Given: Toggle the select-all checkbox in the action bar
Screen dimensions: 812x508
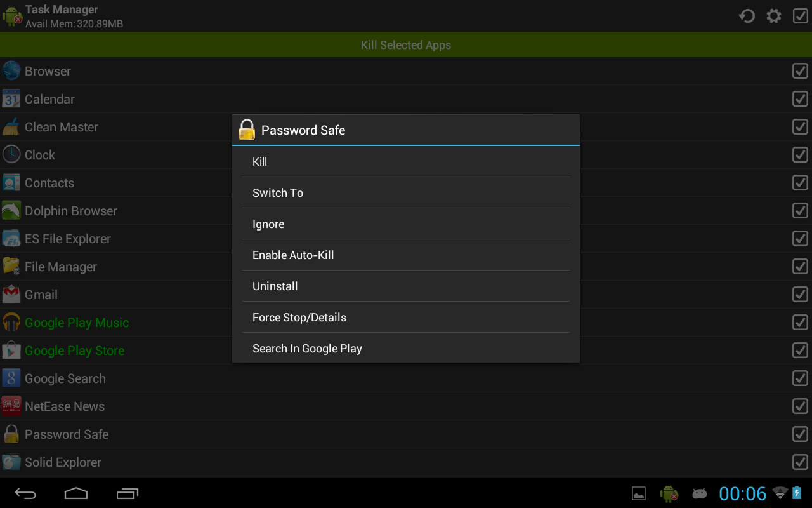Looking at the screenshot, I should pyautogui.click(x=801, y=16).
